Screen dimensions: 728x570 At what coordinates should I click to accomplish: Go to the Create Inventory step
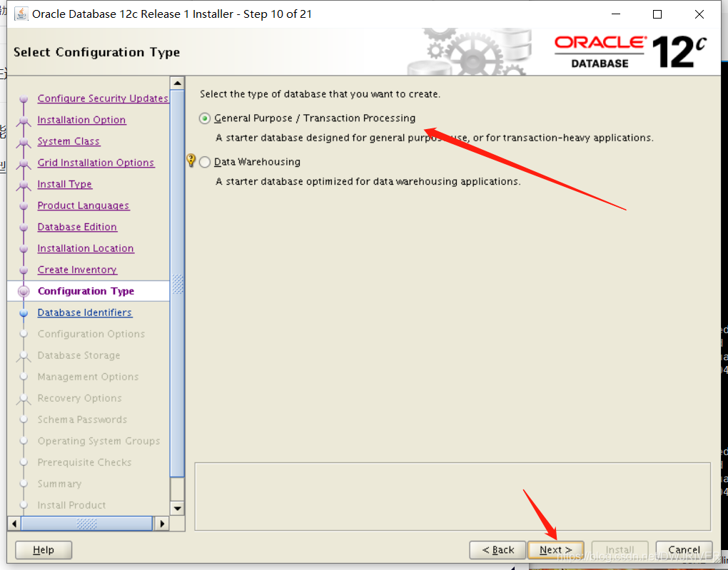[x=77, y=270]
